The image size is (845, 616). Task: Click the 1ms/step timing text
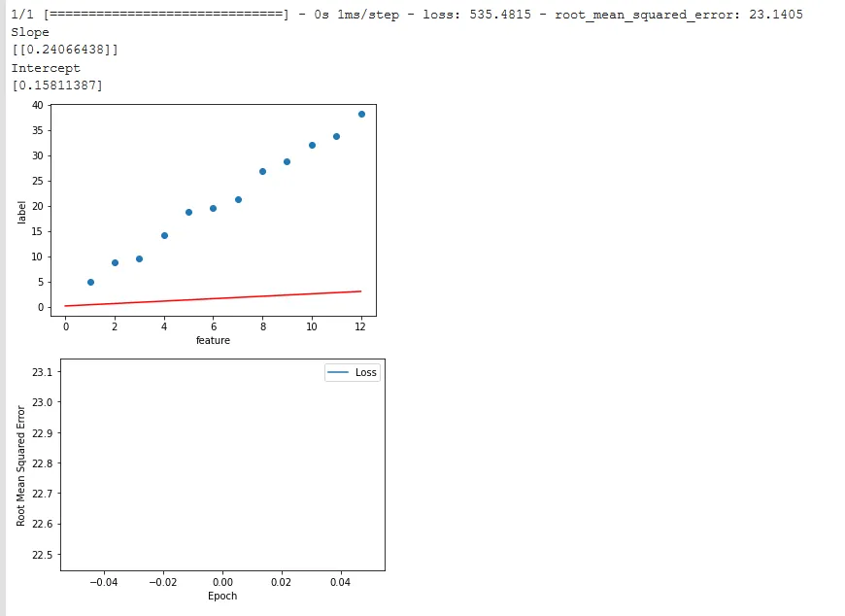pyautogui.click(x=368, y=15)
